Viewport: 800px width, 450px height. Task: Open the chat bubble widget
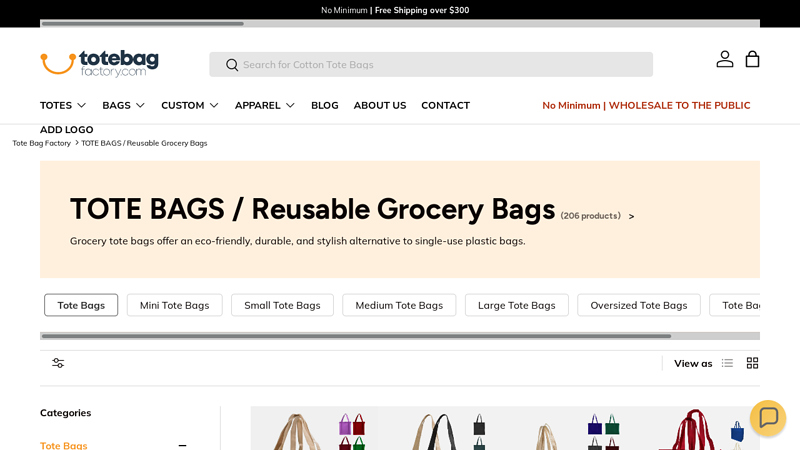(x=768, y=418)
